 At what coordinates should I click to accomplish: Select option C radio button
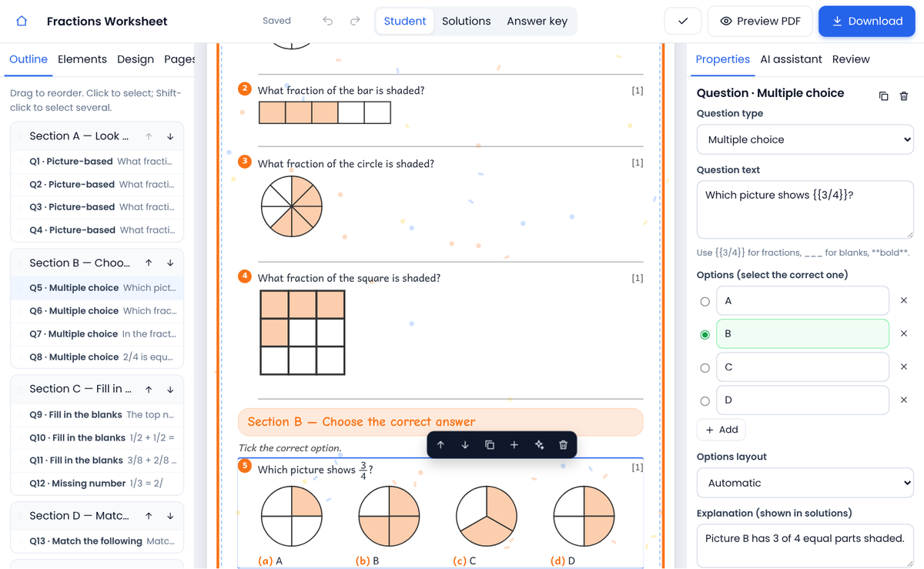[x=705, y=368]
